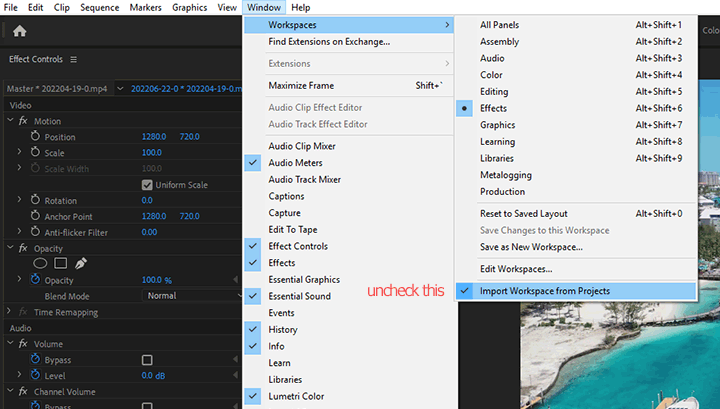
Task: Select Save as New Workspace option
Action: [x=531, y=247]
